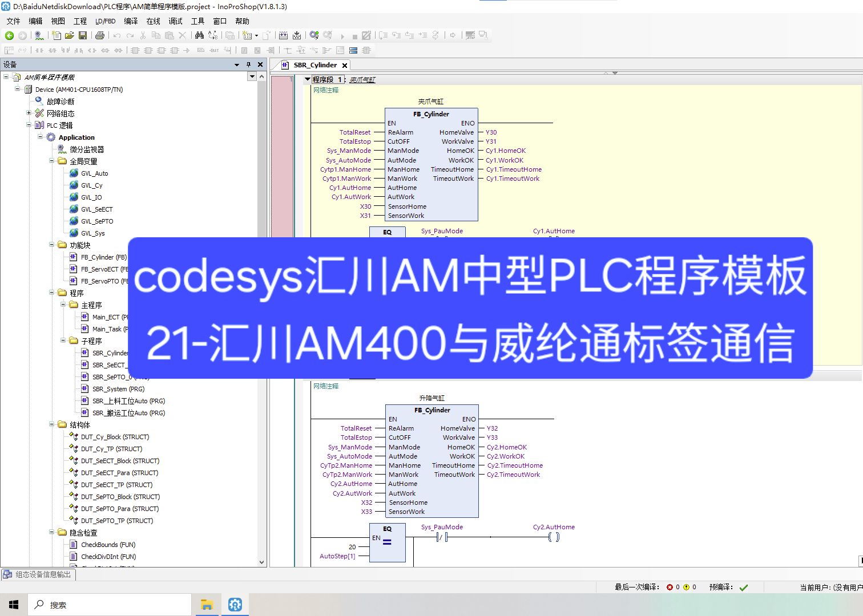The image size is (863, 616).
Task: Click the Login to PLC icon
Action: (313, 35)
